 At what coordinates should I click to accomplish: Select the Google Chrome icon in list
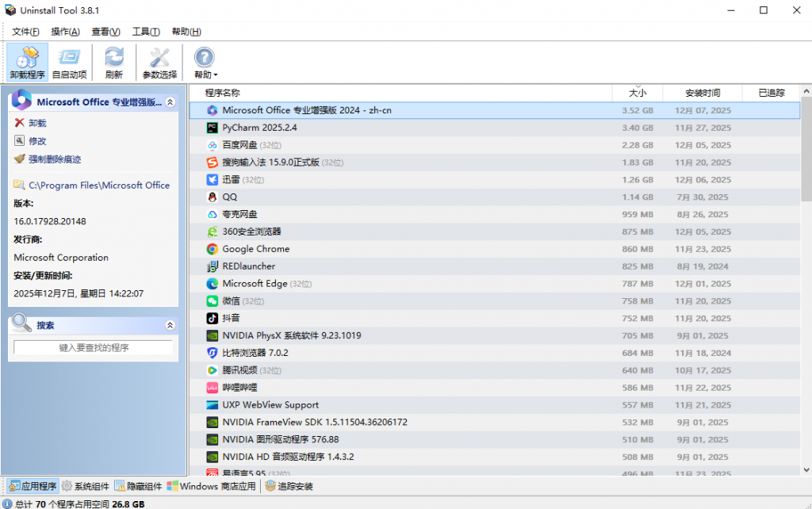pyautogui.click(x=213, y=249)
